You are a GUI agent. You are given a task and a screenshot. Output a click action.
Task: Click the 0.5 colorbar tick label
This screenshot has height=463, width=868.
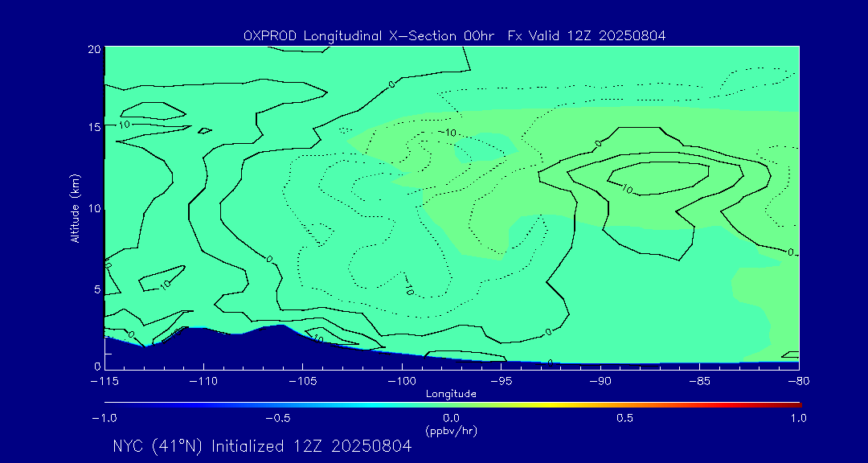[x=624, y=418]
